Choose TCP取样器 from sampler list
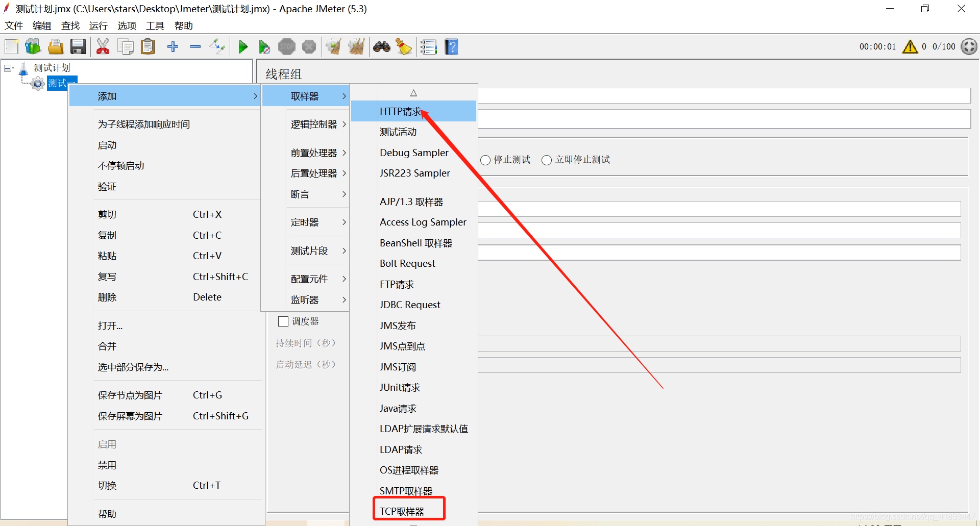Image resolution: width=980 pixels, height=526 pixels. pos(413,511)
